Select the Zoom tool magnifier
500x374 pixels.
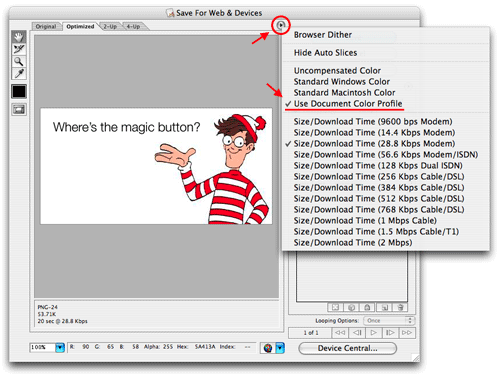click(x=19, y=61)
